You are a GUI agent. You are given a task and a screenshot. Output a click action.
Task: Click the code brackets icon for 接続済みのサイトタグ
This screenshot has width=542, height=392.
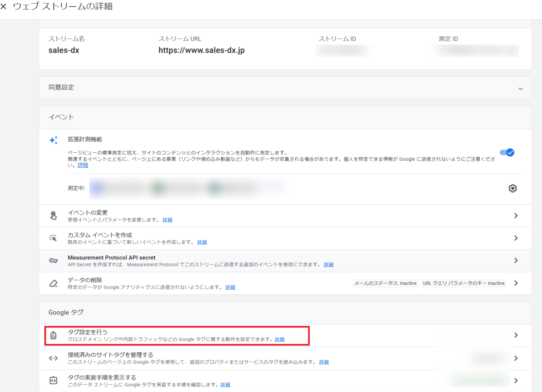54,358
